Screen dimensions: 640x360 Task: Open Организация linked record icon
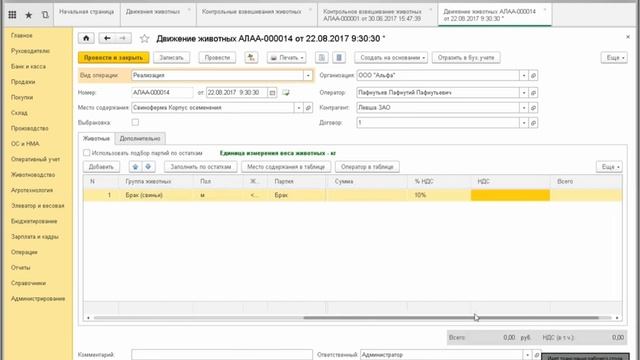[x=533, y=76]
